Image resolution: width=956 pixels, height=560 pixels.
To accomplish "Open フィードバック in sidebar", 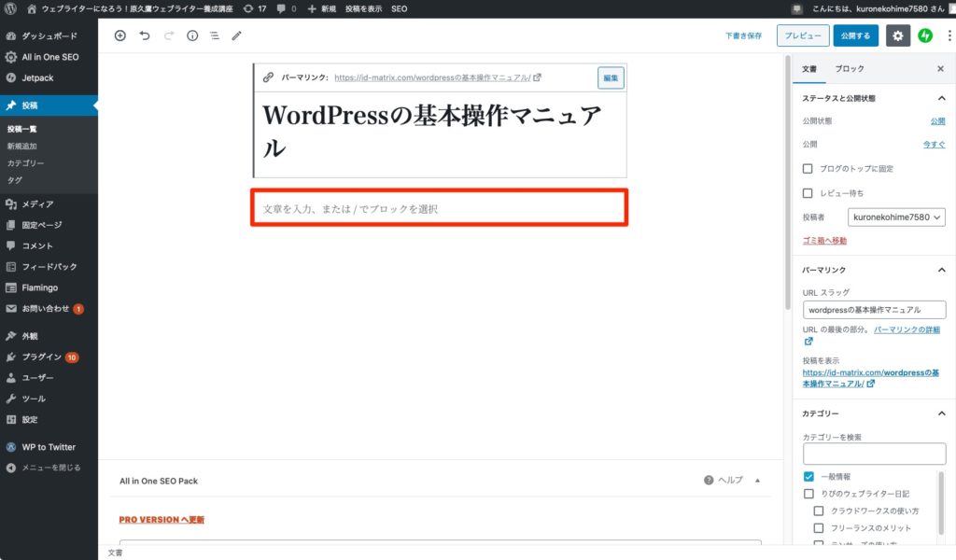I will (49, 267).
